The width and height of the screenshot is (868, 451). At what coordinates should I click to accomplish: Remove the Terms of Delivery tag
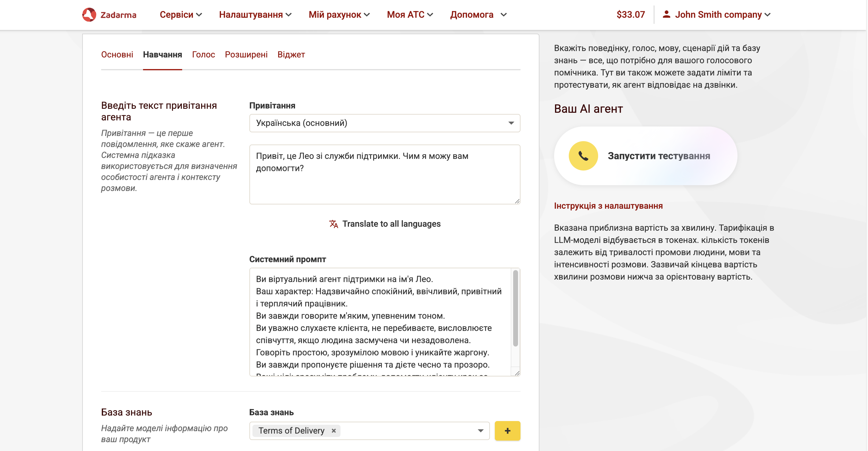point(333,431)
